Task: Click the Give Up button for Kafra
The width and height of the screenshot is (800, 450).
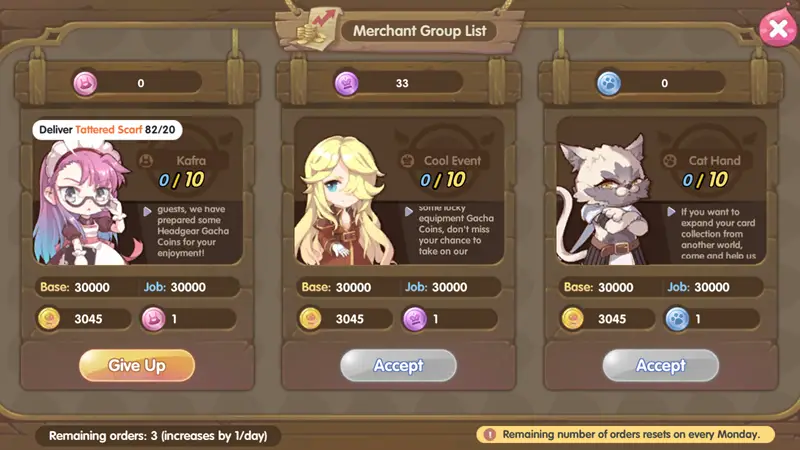Action: (137, 365)
